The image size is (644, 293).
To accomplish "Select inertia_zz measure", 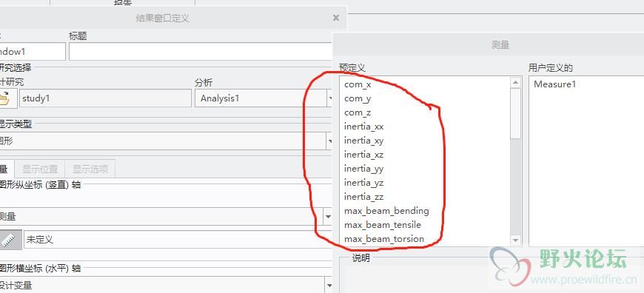I will coord(364,197).
